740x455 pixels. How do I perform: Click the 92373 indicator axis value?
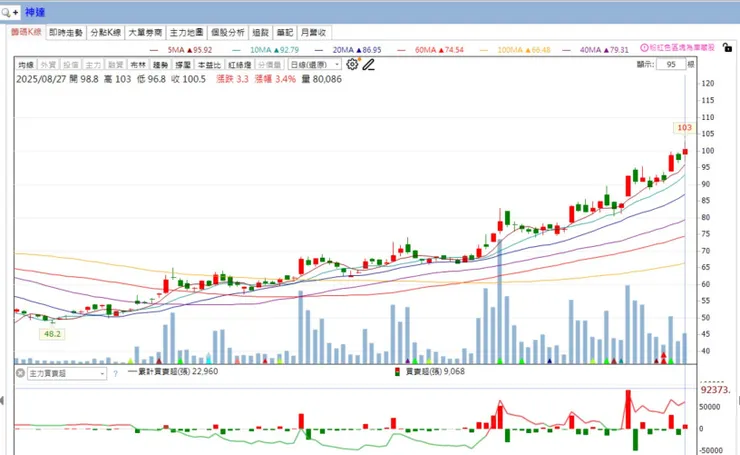(x=716, y=390)
